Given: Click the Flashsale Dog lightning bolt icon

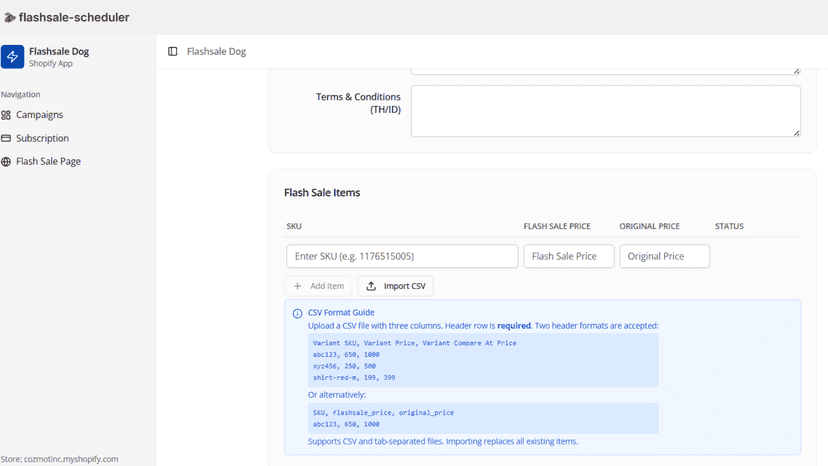Looking at the screenshot, I should click(12, 57).
